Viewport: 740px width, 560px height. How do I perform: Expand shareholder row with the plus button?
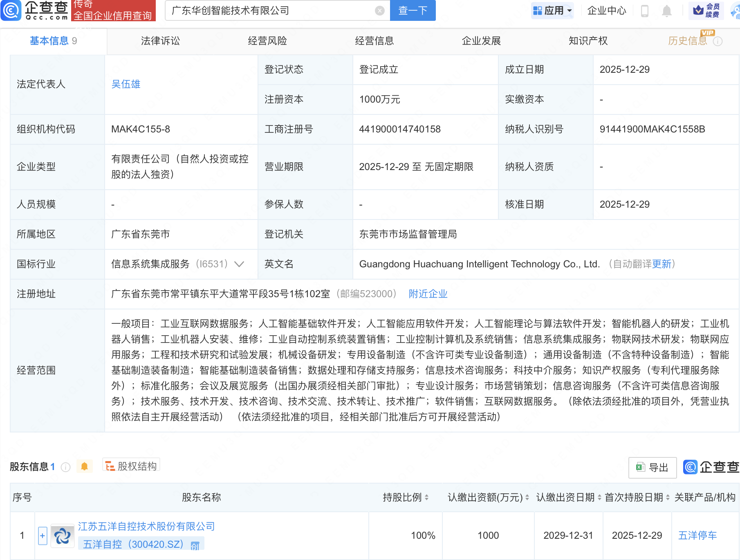(x=43, y=535)
